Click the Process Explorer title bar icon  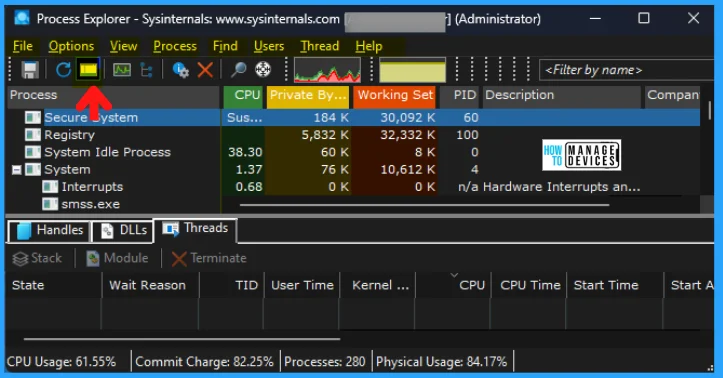[22, 18]
